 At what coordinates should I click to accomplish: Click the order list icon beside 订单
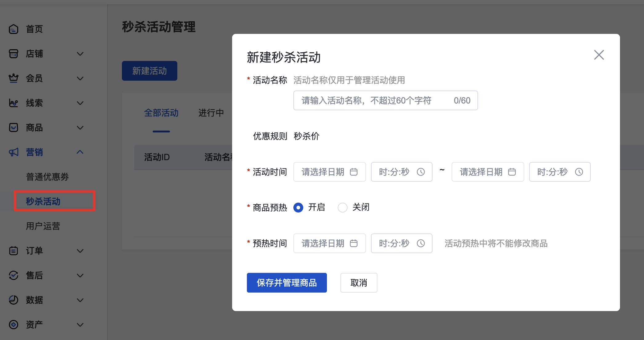[x=14, y=251]
